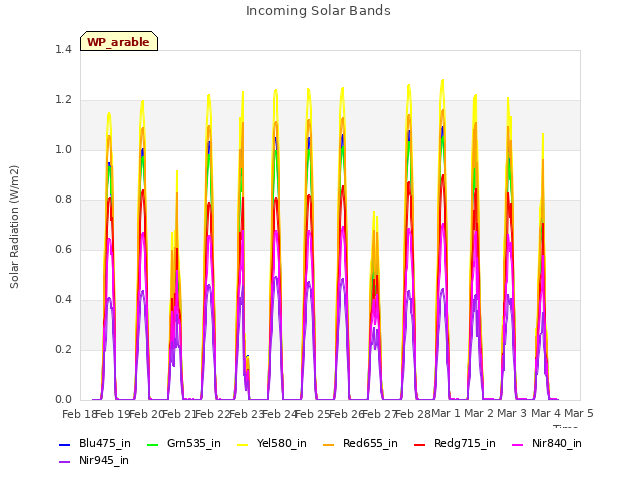
Task: Click the 0.4 y-axis tick label
Action: click(x=63, y=300)
